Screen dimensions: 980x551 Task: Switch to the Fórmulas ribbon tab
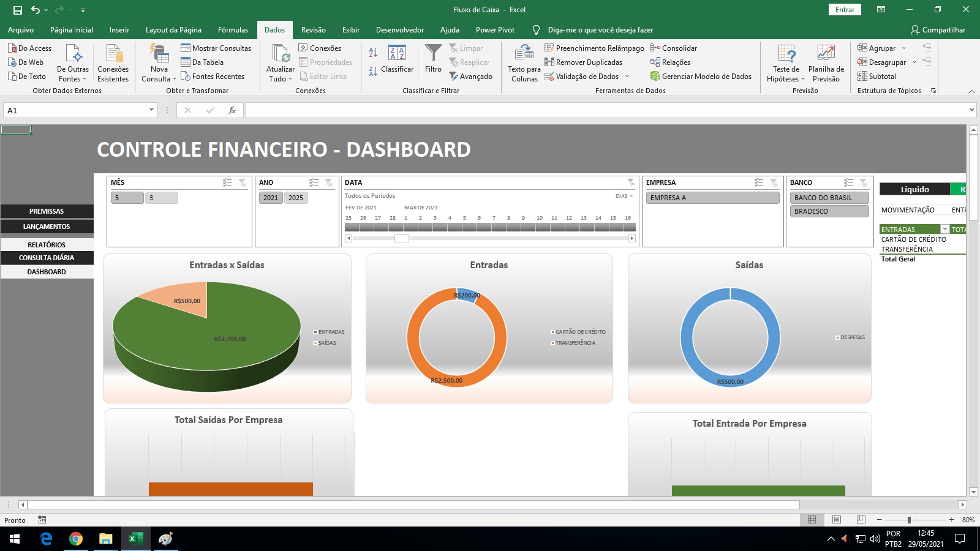pos(233,29)
